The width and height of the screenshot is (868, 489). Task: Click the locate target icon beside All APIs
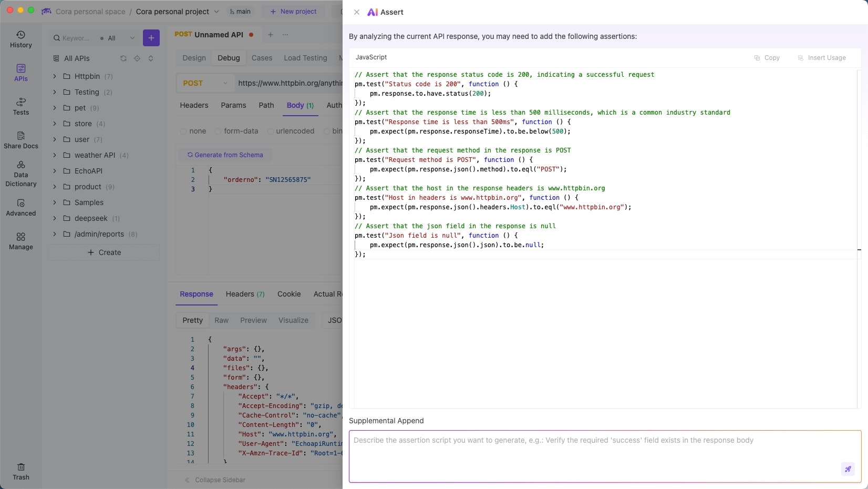[x=137, y=58]
